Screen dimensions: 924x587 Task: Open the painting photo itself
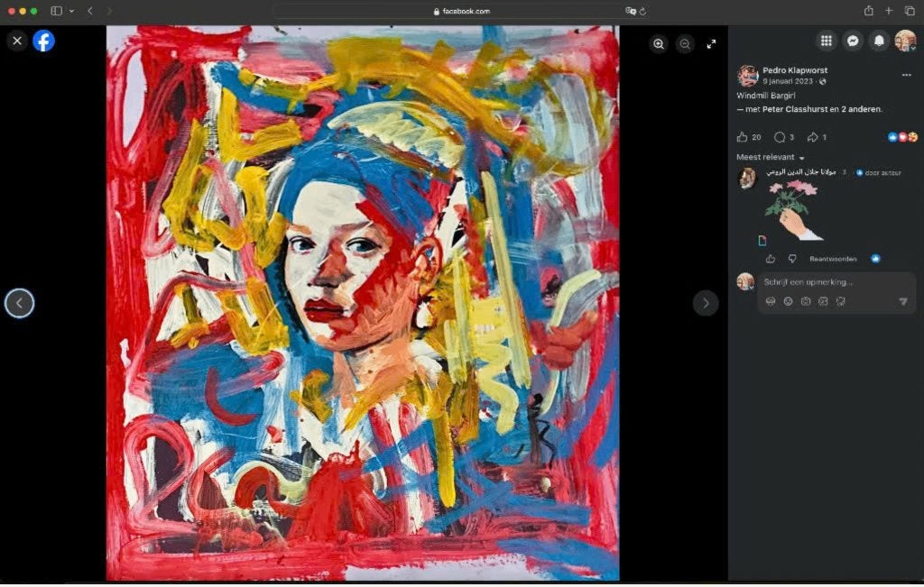(363, 303)
